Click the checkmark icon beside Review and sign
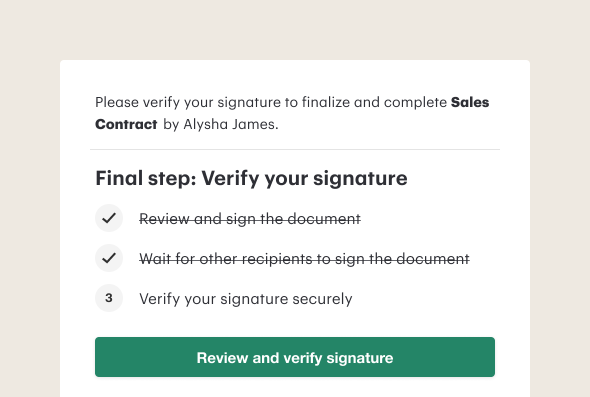Image resolution: width=590 pixels, height=397 pixels. click(109, 218)
